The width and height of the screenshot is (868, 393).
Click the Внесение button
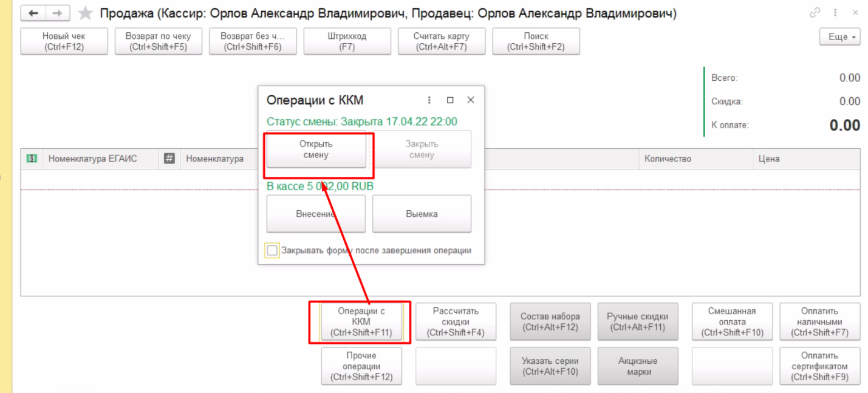tap(316, 214)
